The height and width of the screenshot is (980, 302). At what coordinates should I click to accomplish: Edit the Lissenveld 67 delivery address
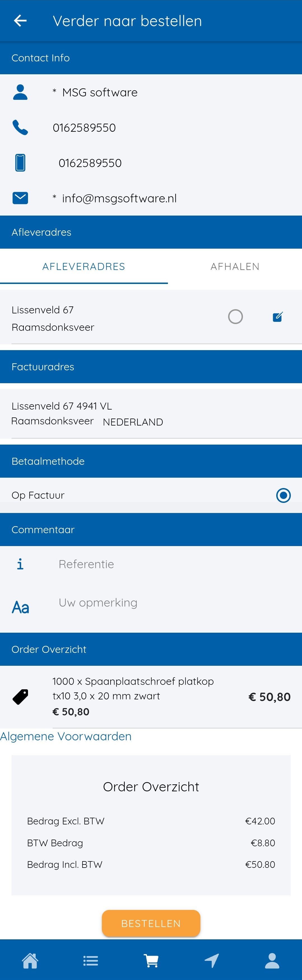pos(278,316)
